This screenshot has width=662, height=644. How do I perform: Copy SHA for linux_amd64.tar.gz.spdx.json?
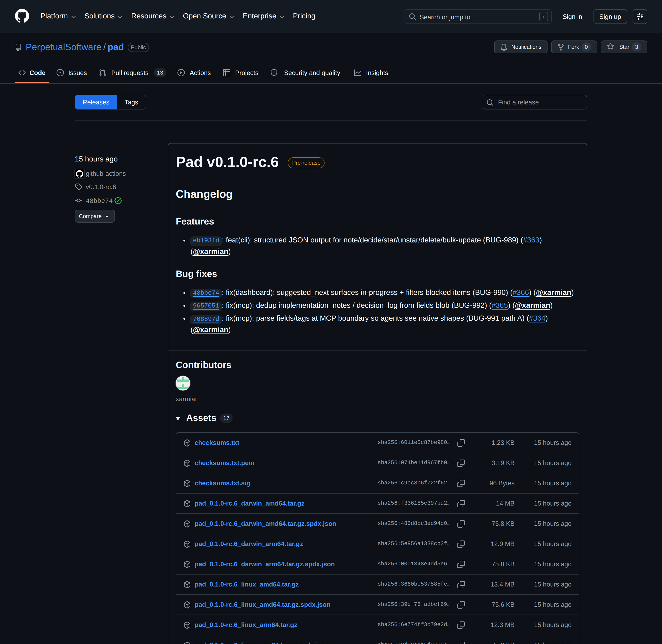pos(461,605)
